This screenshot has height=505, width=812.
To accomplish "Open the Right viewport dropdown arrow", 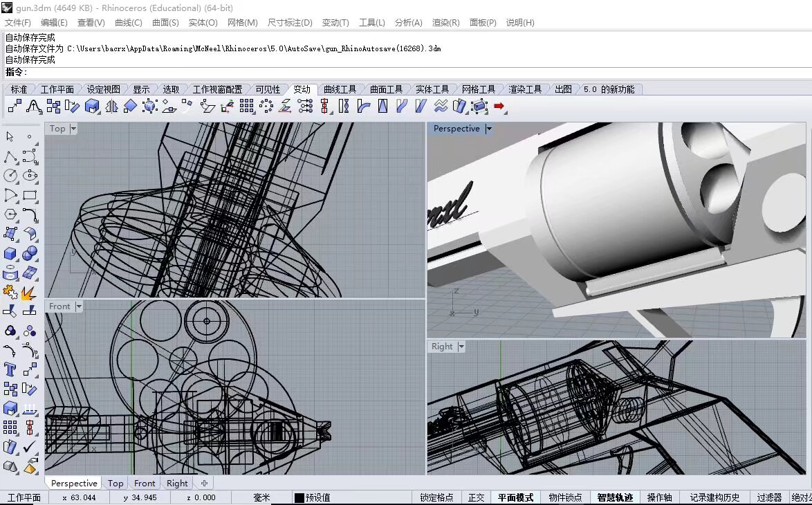I will 461,347.
